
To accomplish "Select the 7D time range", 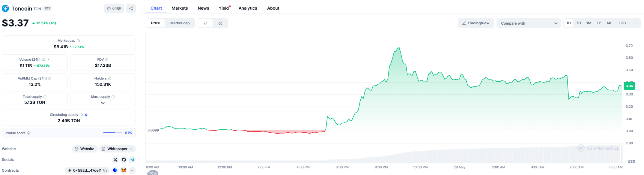I will (579, 23).
